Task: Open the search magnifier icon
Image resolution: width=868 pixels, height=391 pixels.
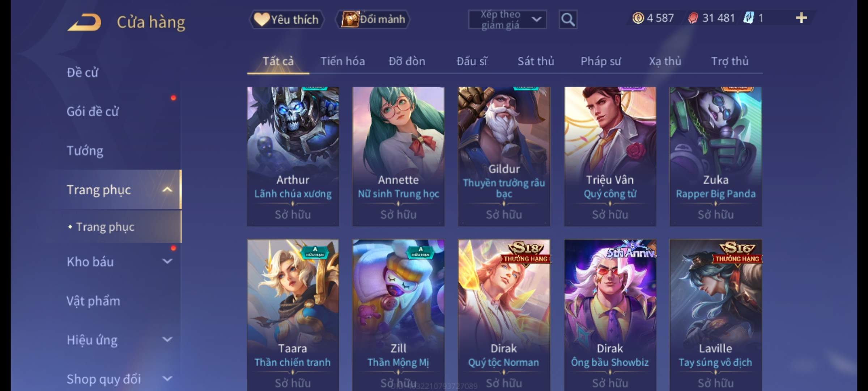Action: pos(568,20)
